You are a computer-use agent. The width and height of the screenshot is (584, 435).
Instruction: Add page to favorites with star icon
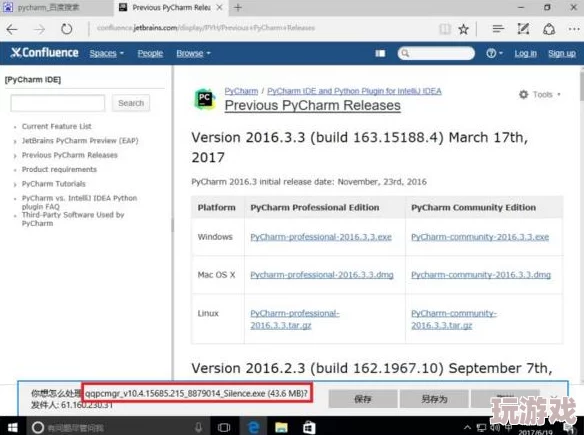pyautogui.click(x=463, y=29)
